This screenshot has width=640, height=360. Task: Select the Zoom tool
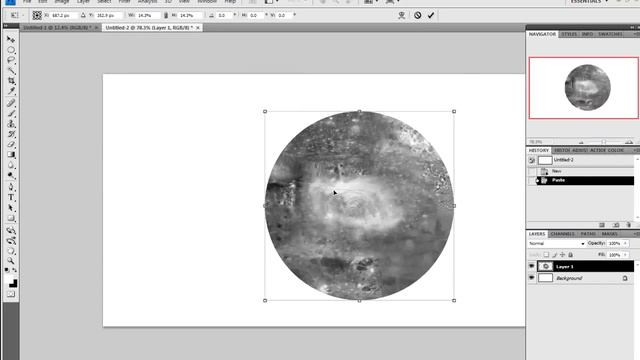[11, 261]
